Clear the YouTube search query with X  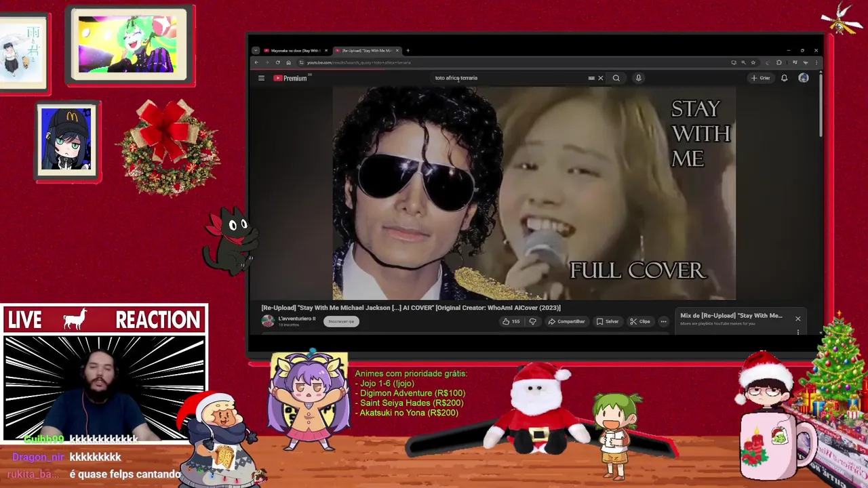click(600, 78)
